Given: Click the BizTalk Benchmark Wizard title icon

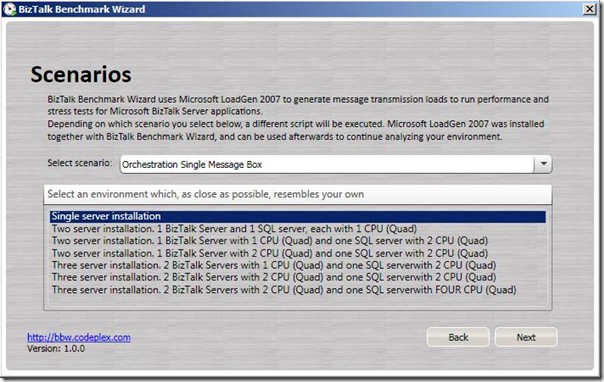Looking at the screenshot, I should pos(9,9).
